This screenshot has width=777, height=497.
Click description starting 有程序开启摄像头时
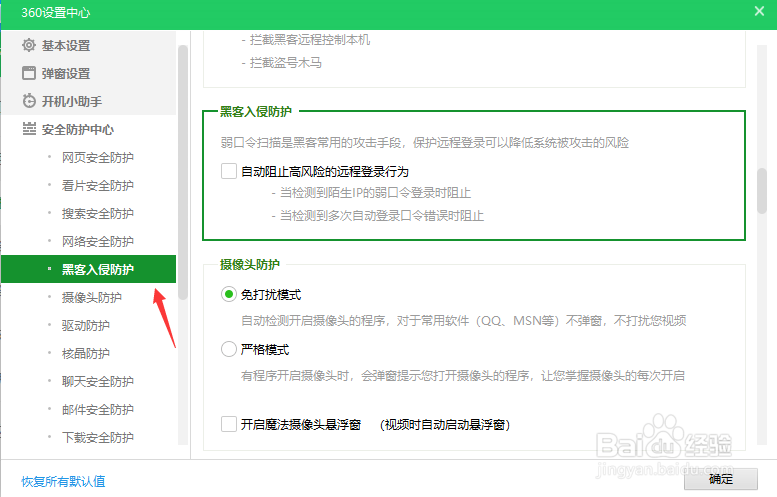(463, 376)
